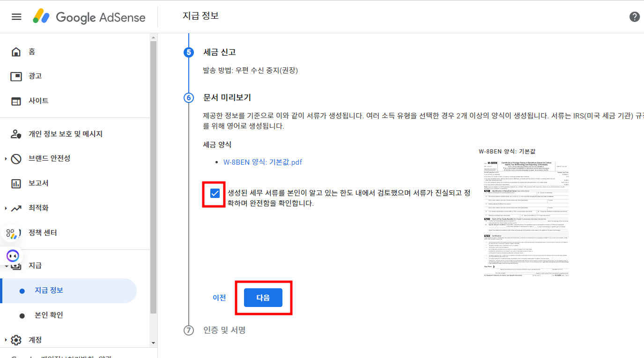Expand the 계정 section
The width and height of the screenshot is (644, 358).
16,340
